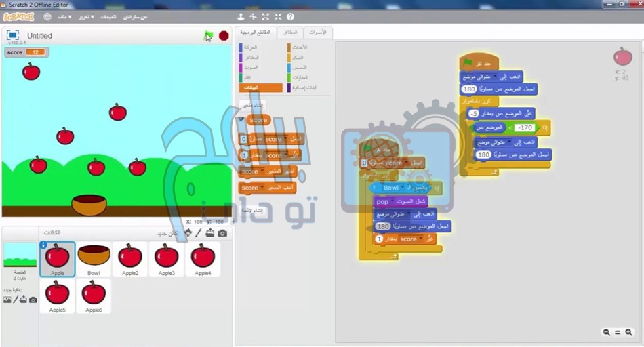644x347 pixels.
Task: Add a new sprite from the camera
Action: [x=222, y=233]
